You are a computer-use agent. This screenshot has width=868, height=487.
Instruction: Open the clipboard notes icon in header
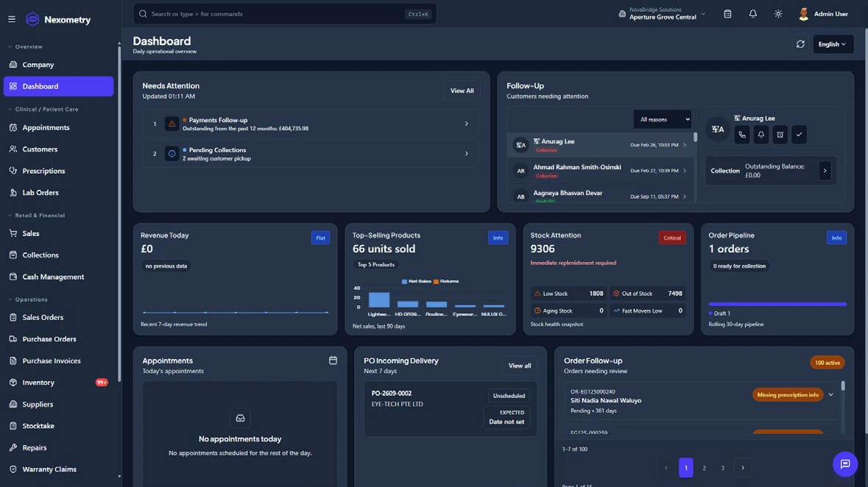coord(727,14)
